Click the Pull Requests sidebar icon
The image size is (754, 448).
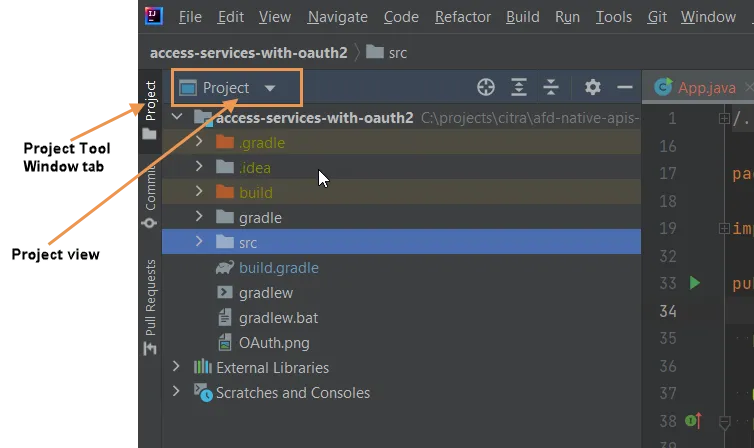click(150, 348)
